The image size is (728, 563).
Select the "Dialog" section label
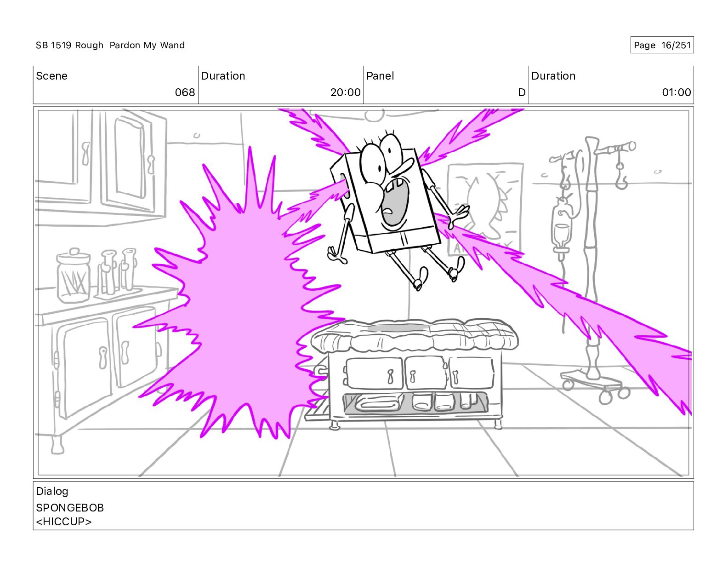click(x=52, y=491)
